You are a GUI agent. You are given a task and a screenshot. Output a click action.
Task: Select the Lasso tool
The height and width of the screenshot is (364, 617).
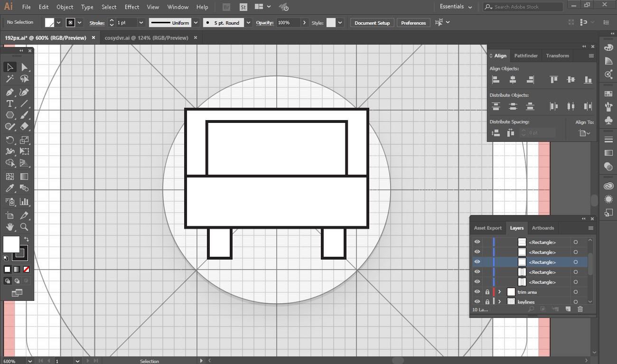(x=25, y=79)
